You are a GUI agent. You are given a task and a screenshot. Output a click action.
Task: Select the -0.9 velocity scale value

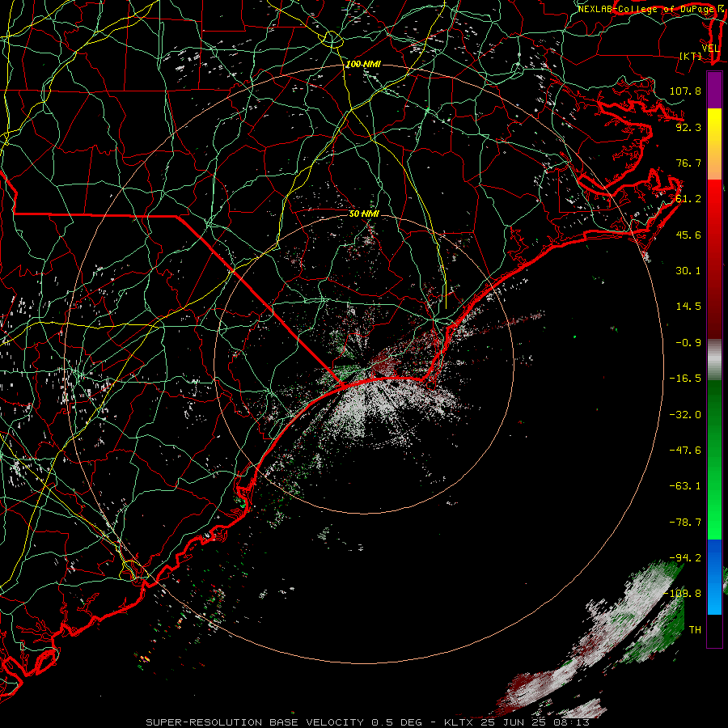coord(688,343)
